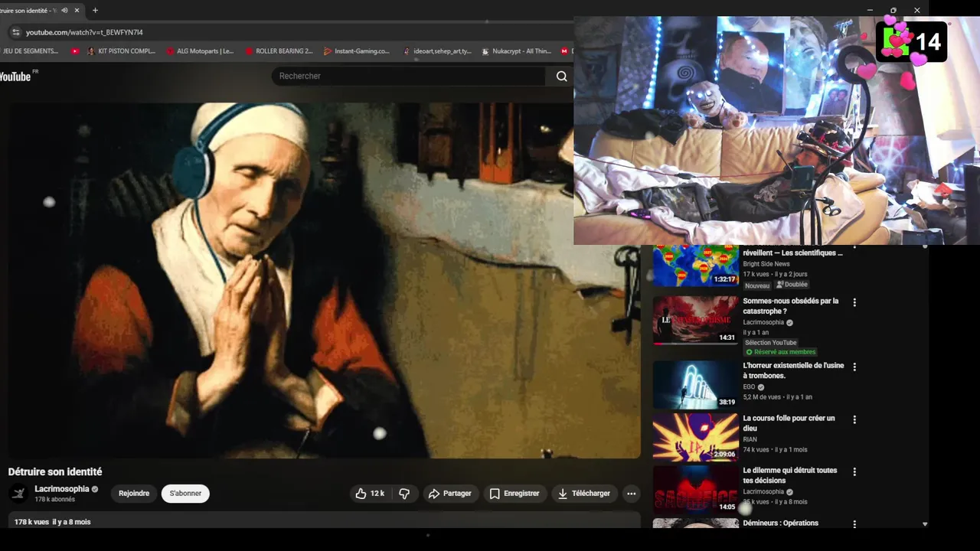Image resolution: width=980 pixels, height=551 pixels.
Task: Open 'La course folle pour créer un dieu' video
Action: pos(789,423)
